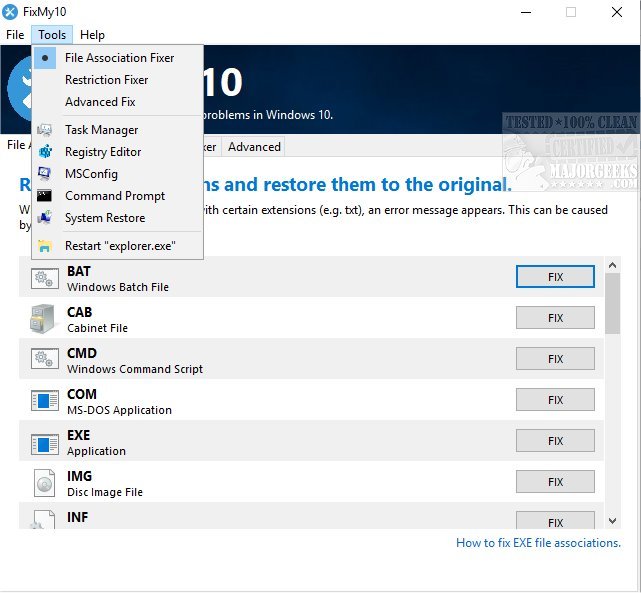Screen dimensions: 641x593
Task: Launch Task Manager from the menu
Action: [117, 130]
